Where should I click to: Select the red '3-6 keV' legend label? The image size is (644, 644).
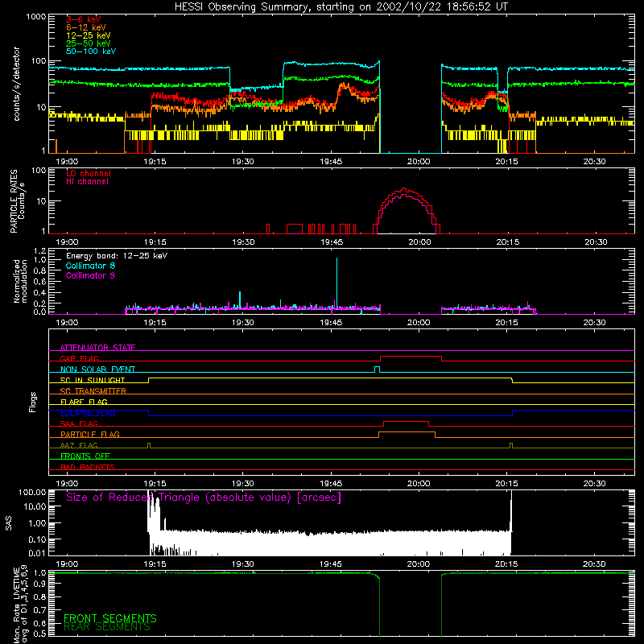coord(83,19)
